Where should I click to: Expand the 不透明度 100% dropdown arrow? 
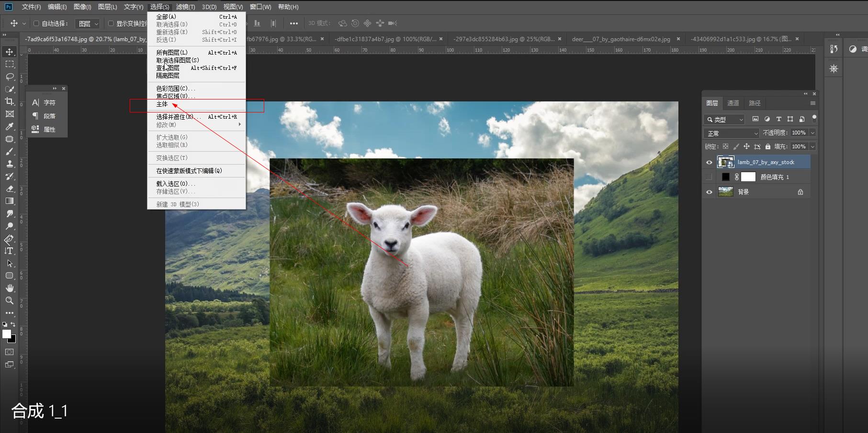pyautogui.click(x=812, y=133)
